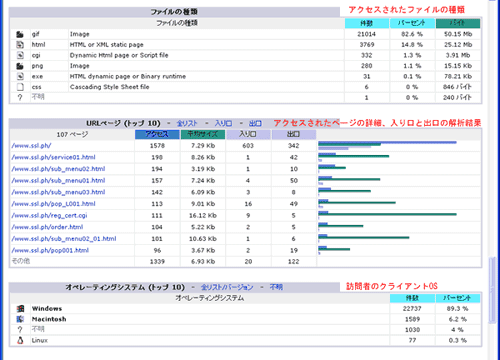Click the gif file type icon
The height and width of the screenshot is (360, 500).
click(20, 34)
